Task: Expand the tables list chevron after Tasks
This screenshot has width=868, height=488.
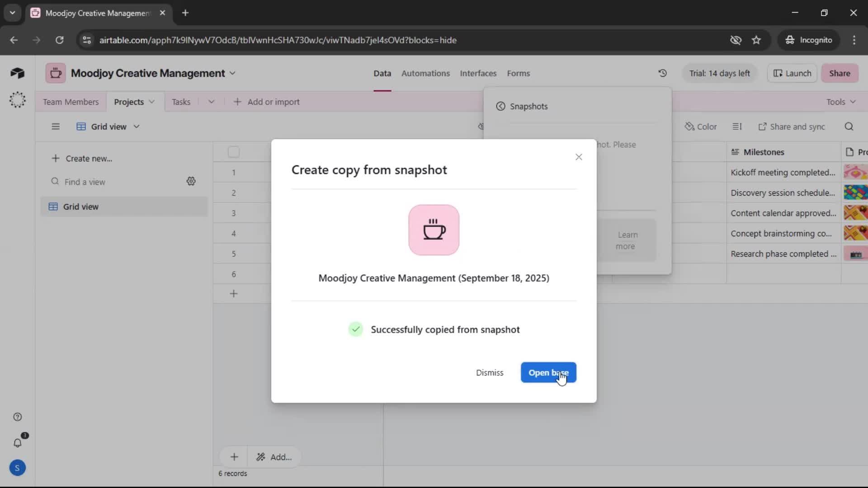Action: 211,102
